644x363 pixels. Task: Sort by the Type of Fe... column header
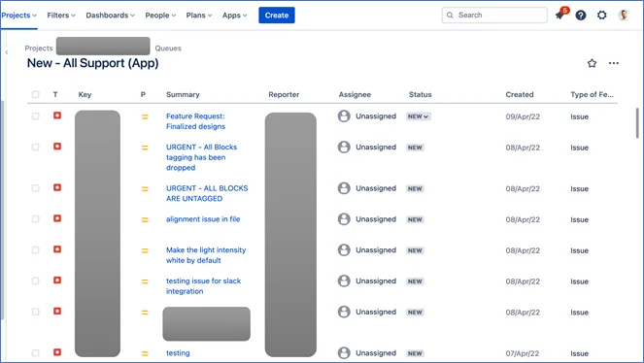(x=592, y=94)
